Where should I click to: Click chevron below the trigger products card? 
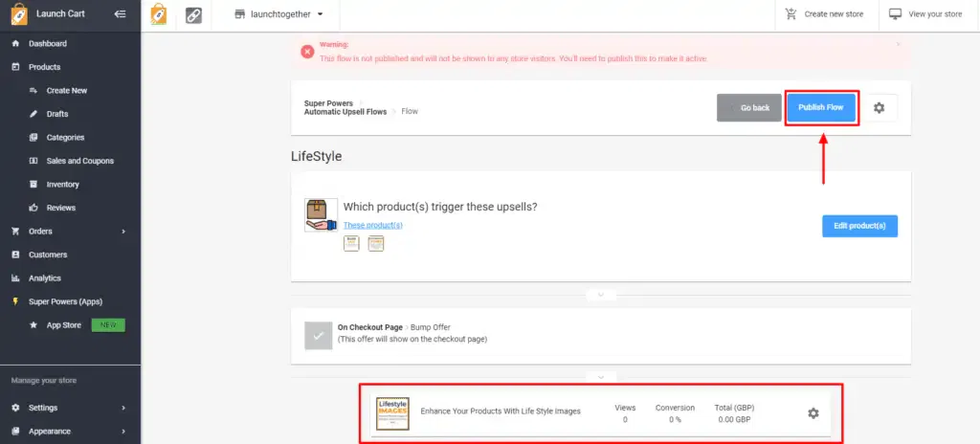pyautogui.click(x=601, y=294)
